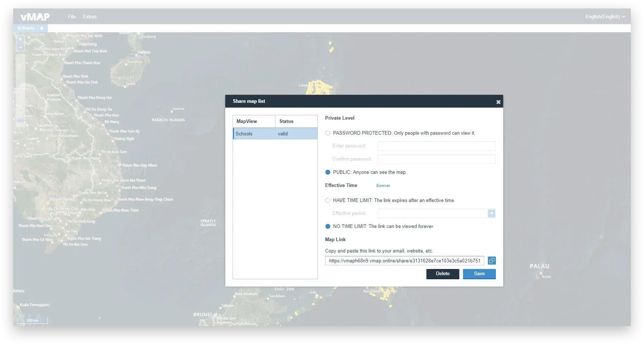Select the Schools row in MapView list
Image resolution: width=644 pixels, height=344 pixels.
point(275,134)
